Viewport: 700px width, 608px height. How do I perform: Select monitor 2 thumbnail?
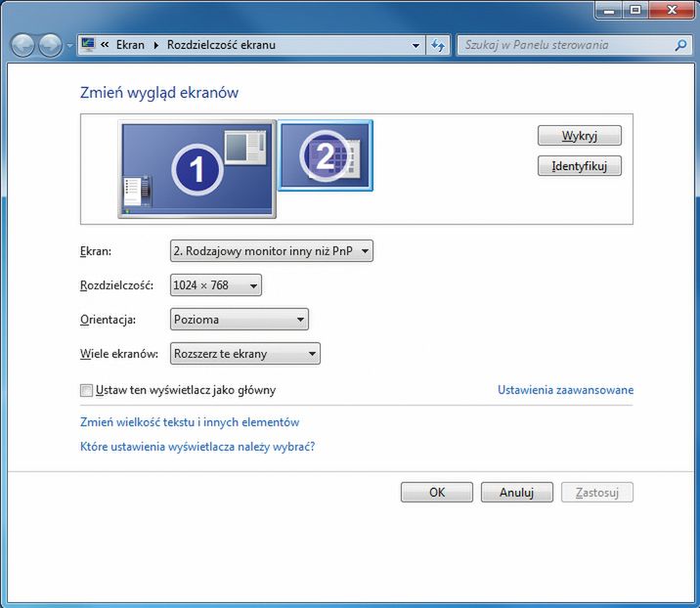[326, 155]
